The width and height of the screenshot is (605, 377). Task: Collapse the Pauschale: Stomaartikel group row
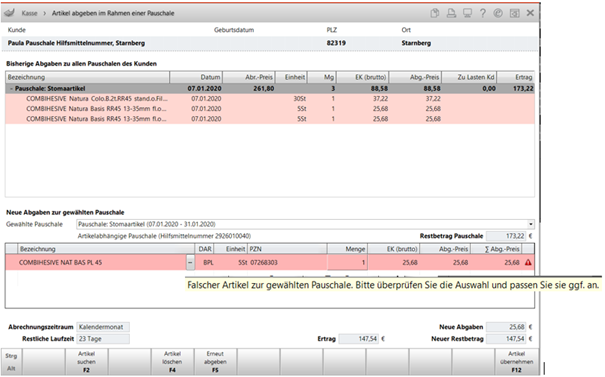click(x=11, y=88)
